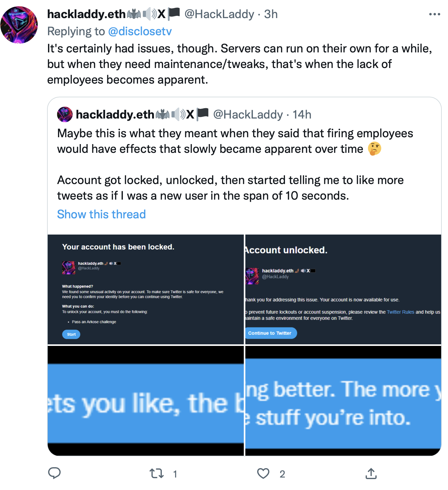Viewport: 448px width, 490px height.
Task: Like the tweet with heart icon
Action: [263, 473]
